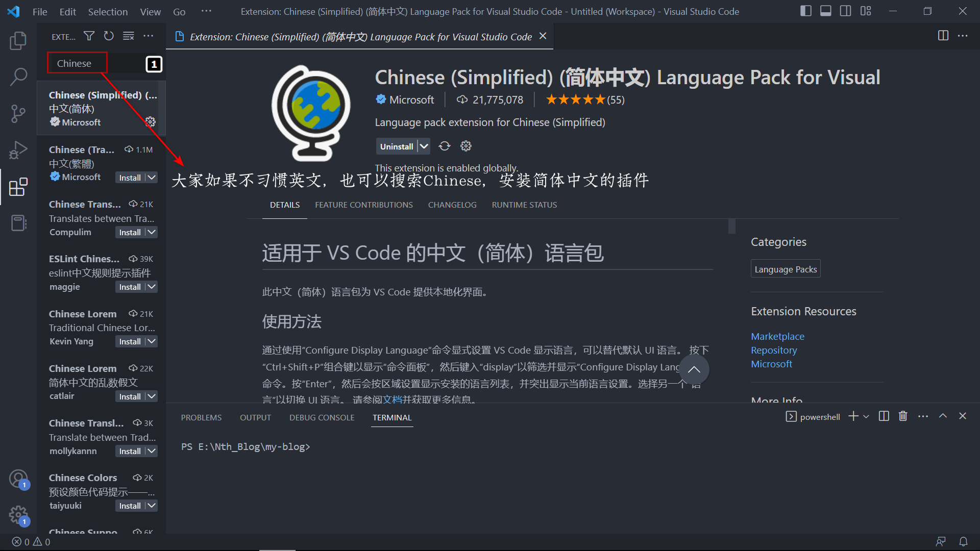
Task: Open editor more actions ellipsis
Action: 963,36
